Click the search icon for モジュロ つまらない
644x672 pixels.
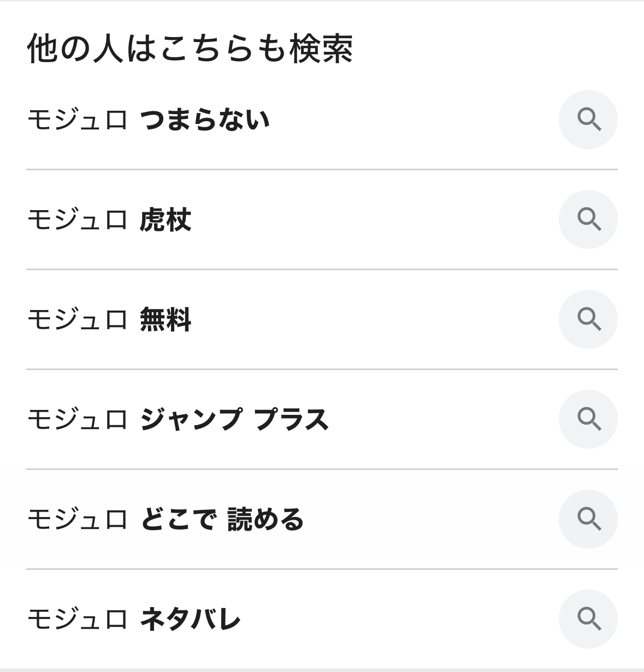[588, 120]
